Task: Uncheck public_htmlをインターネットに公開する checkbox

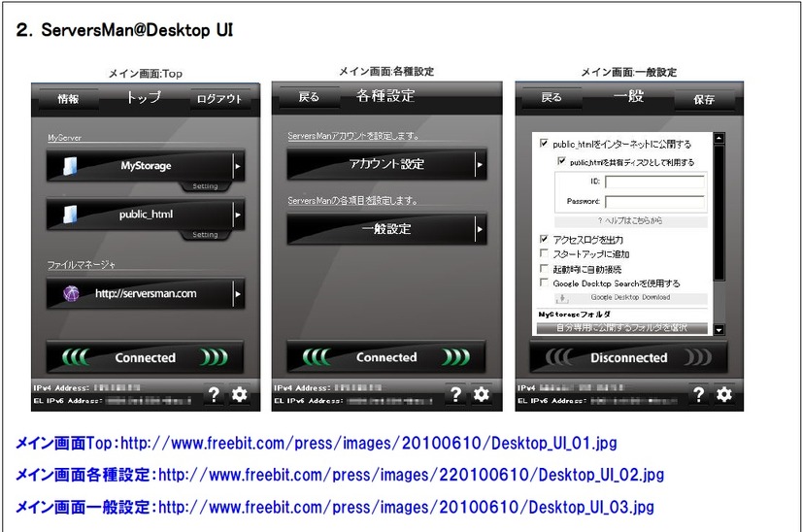Action: tap(544, 144)
